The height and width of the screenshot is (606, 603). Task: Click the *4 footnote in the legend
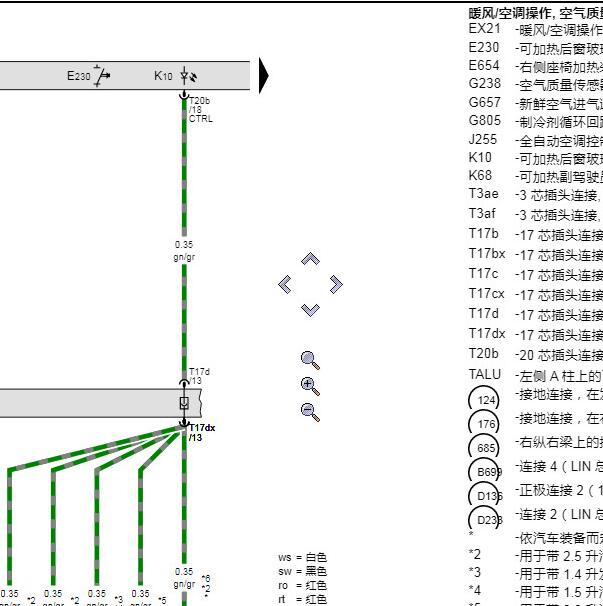click(536, 591)
